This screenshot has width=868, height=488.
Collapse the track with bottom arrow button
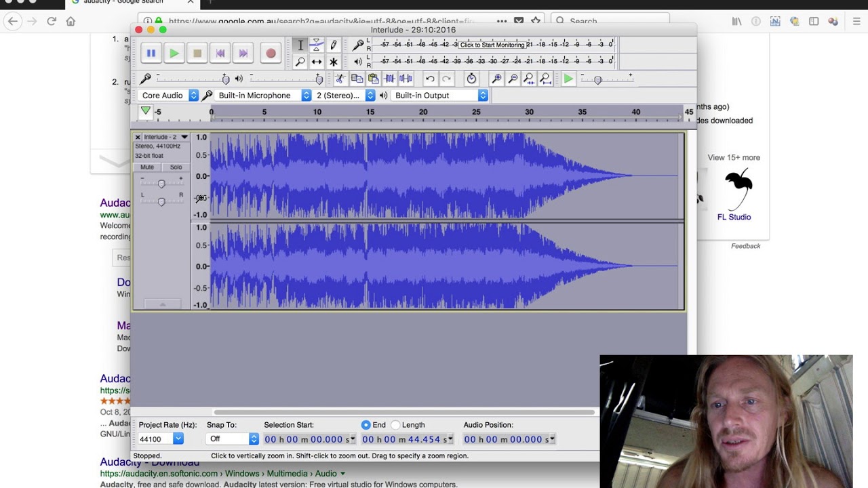162,304
